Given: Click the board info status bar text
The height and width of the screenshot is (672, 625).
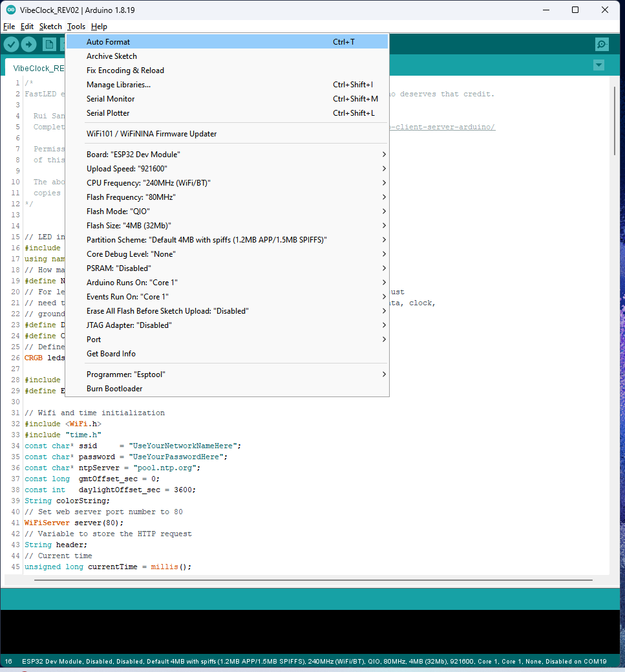Looking at the screenshot, I should (x=314, y=661).
